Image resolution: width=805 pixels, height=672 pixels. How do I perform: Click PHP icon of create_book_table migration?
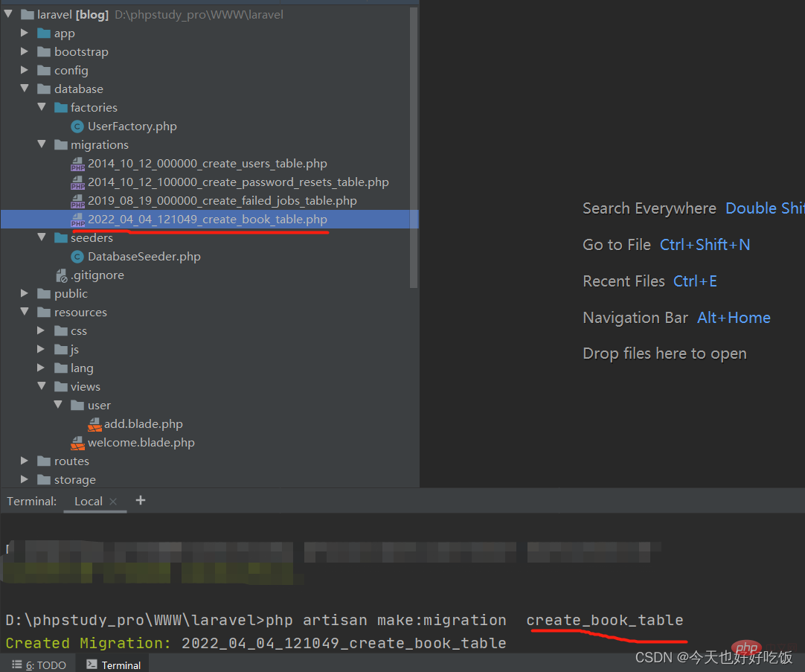click(77, 220)
